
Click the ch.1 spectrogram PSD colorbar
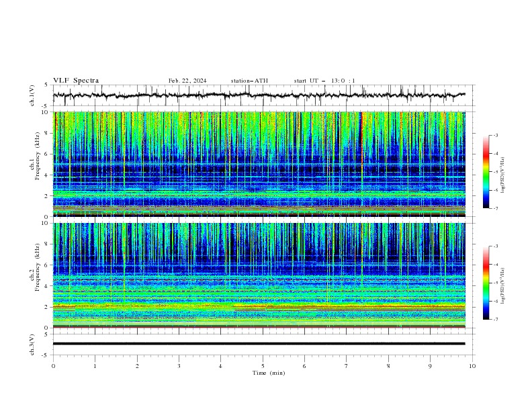pos(486,172)
